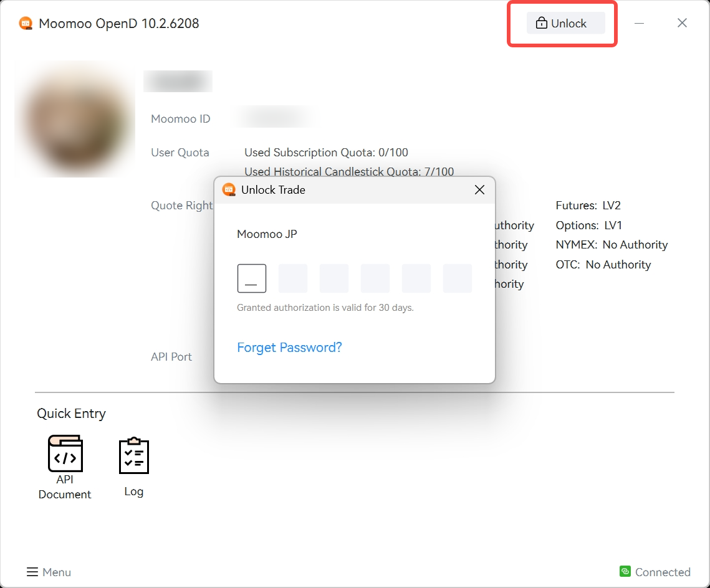Click the 'Moomoo ID' label
This screenshot has height=588, width=710.
click(180, 119)
